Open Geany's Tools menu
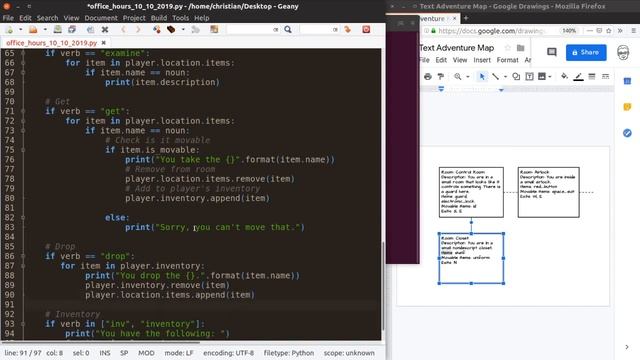Viewport: 640px width, 360px height. click(x=180, y=18)
